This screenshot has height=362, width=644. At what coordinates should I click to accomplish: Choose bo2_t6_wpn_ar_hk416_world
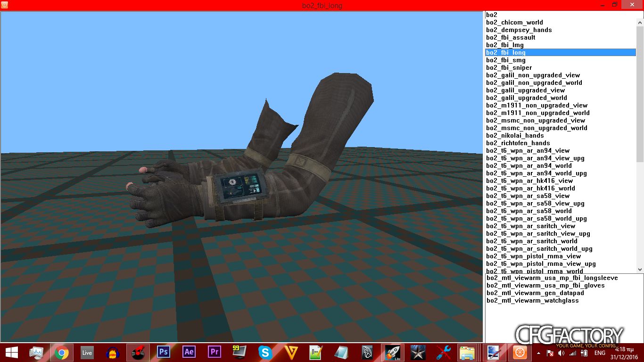point(561,189)
